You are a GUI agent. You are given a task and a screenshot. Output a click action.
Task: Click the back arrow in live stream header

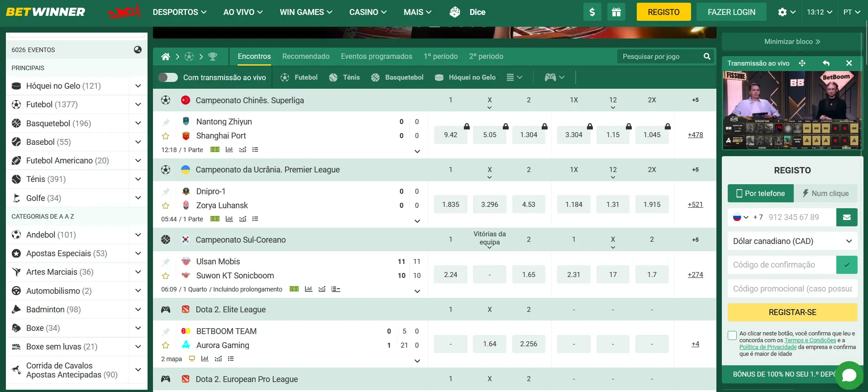coord(826,63)
